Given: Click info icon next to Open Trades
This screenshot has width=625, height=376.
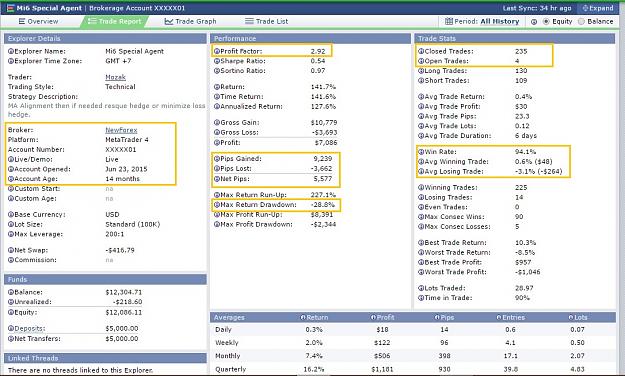Looking at the screenshot, I should 421,61.
